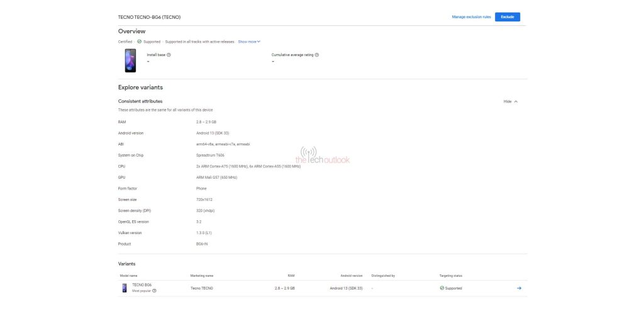Click the RAM column header in Variants
The width and height of the screenshot is (644, 309).
[x=291, y=276]
